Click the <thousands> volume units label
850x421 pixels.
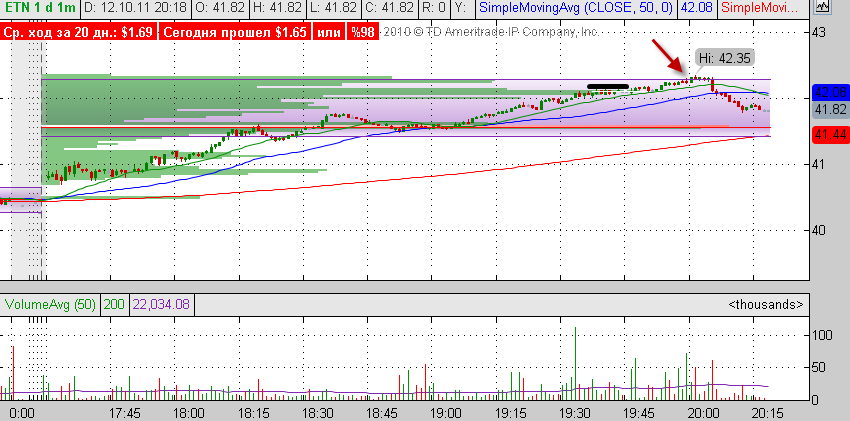click(x=765, y=303)
